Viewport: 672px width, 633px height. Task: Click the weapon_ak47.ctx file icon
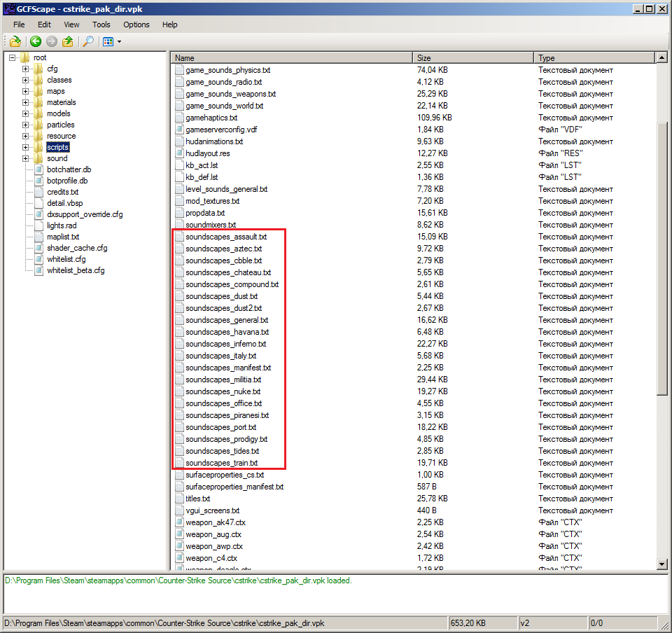click(180, 522)
